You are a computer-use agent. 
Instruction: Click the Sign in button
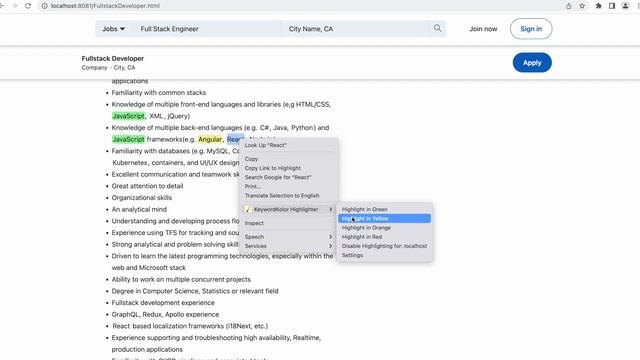coord(531,29)
